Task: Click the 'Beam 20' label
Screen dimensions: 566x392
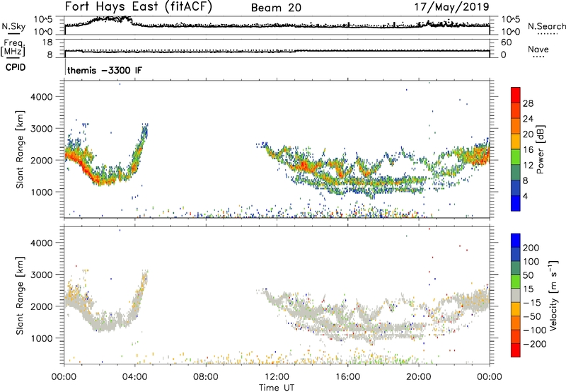Action: point(276,8)
